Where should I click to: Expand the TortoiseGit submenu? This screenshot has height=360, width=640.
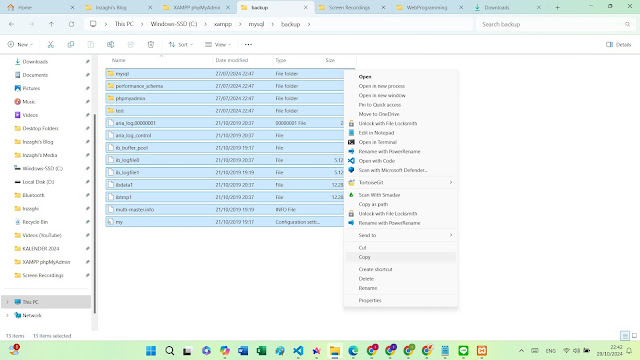pyautogui.click(x=451, y=182)
